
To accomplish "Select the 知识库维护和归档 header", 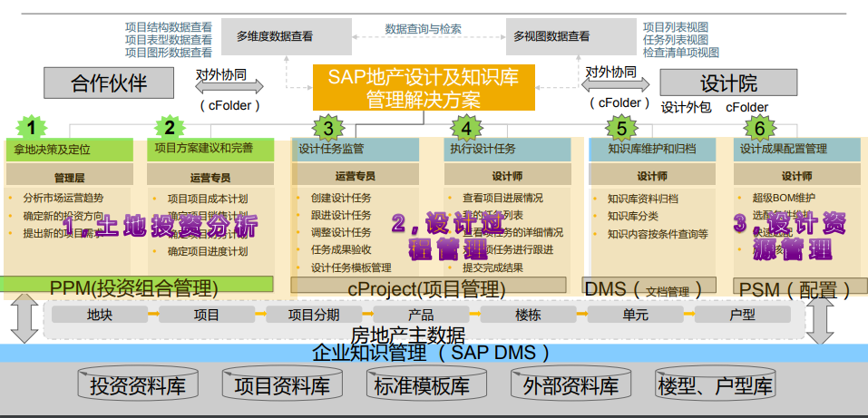I will pyautogui.click(x=652, y=150).
